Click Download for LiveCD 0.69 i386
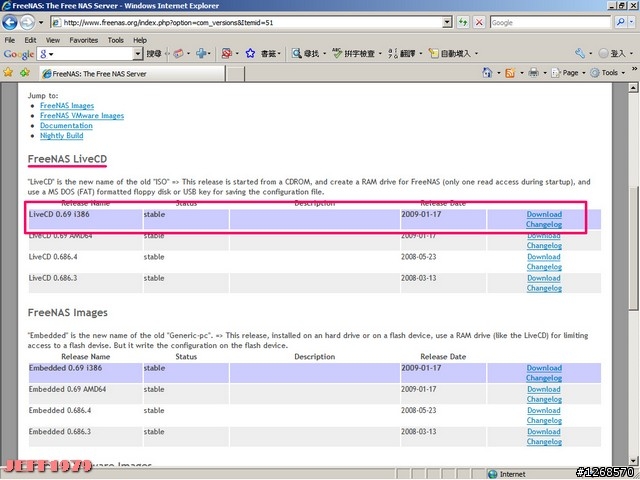Image resolution: width=640 pixels, height=480 pixels. coord(544,214)
